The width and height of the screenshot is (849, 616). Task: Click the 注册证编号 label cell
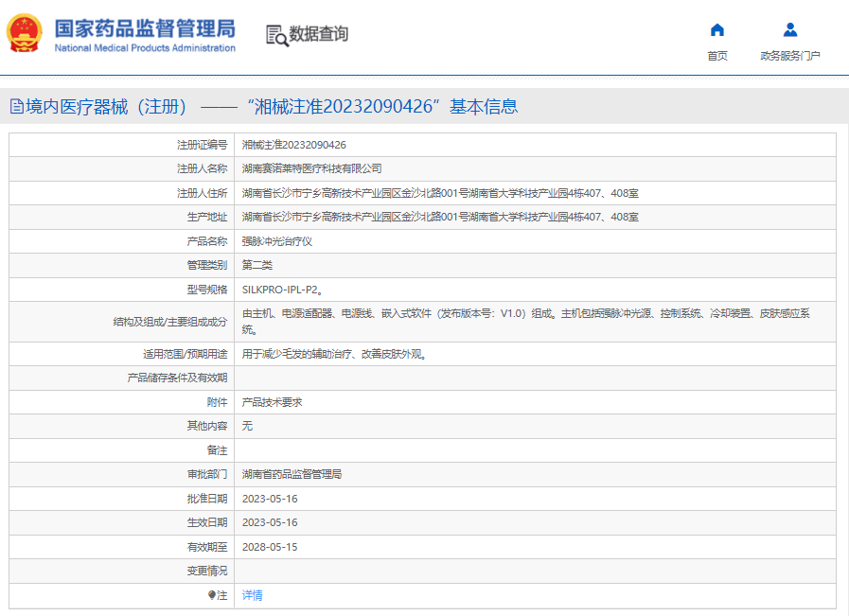(x=121, y=145)
